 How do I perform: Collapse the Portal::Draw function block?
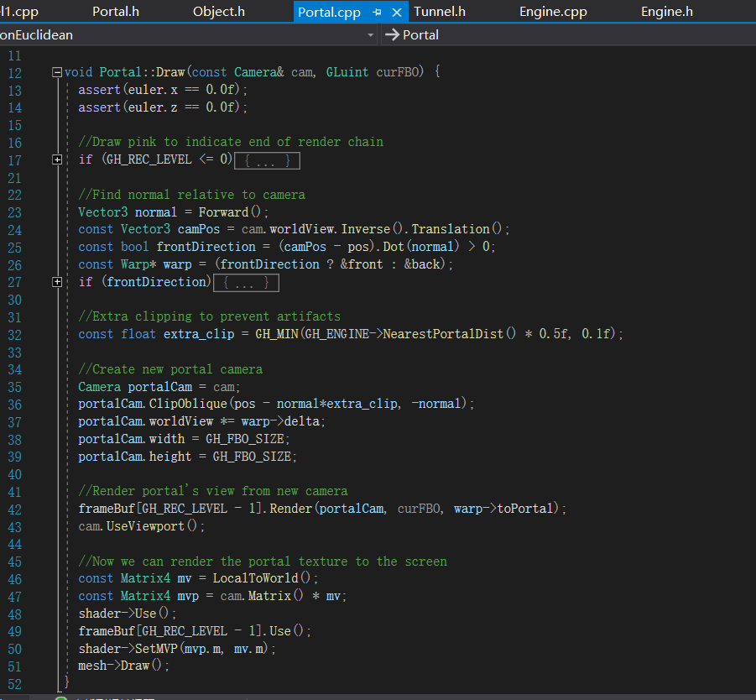click(56, 72)
